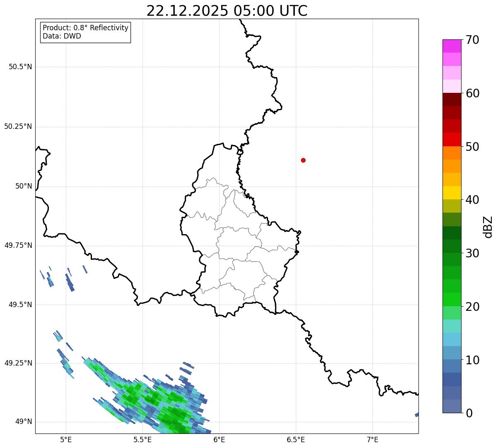Click the colorbar tick label 0
498x448 pixels.
pos(469,413)
